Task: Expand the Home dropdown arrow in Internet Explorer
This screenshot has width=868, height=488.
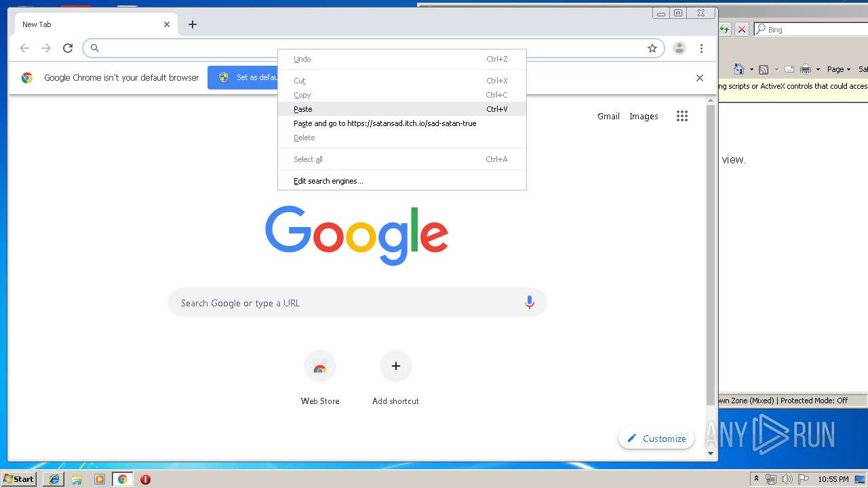Action: 751,70
